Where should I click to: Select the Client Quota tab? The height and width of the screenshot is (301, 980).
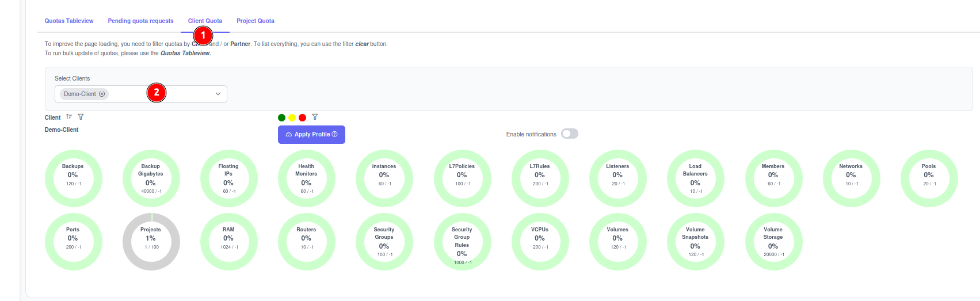coord(205,21)
